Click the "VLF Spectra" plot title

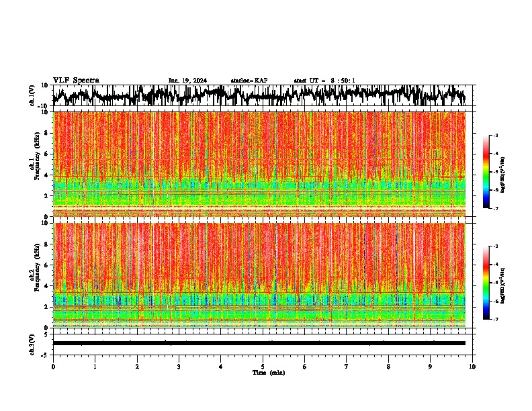click(x=76, y=81)
